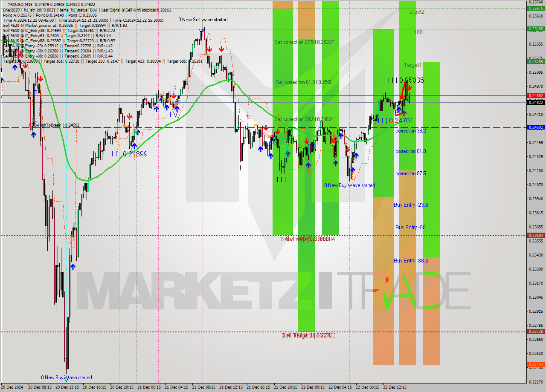
Task: Click the '22 Dec 12:15' time label
Action: [395, 387]
